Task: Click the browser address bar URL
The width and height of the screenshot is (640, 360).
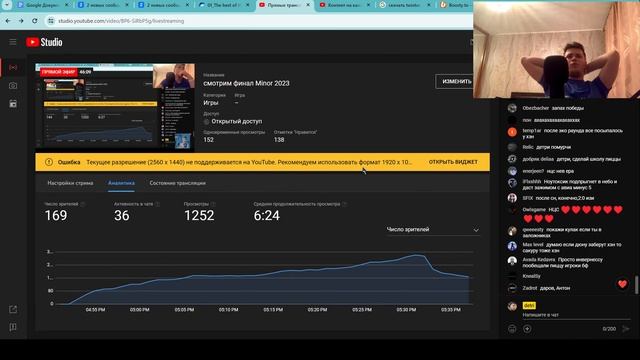Action: point(121,21)
